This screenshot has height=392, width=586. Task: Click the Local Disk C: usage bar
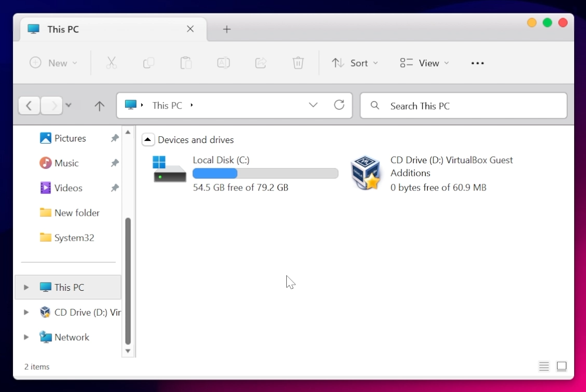(265, 174)
